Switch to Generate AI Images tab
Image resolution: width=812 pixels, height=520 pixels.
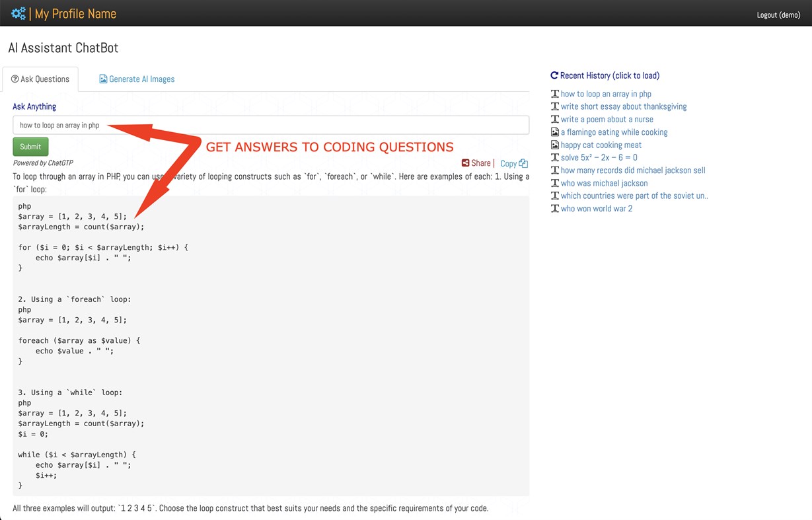[x=137, y=79]
